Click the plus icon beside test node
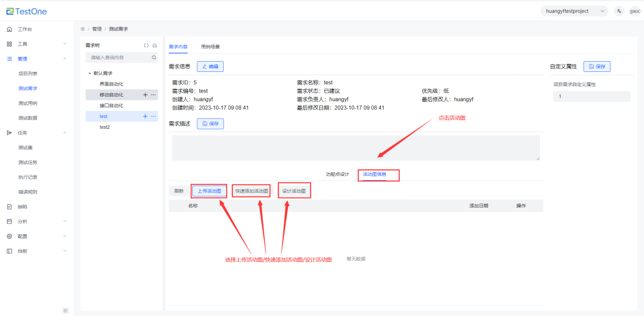Viewport: 644px width, 316px height. point(145,116)
